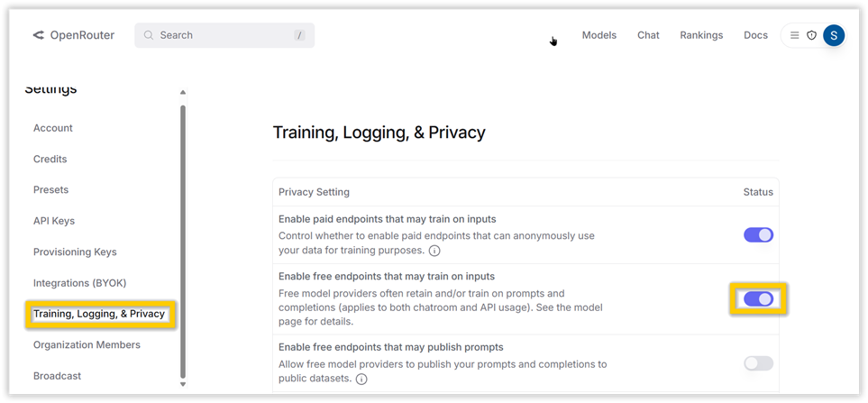Go to Rankings in top navigation
This screenshot has height=403, width=868.
[x=701, y=35]
